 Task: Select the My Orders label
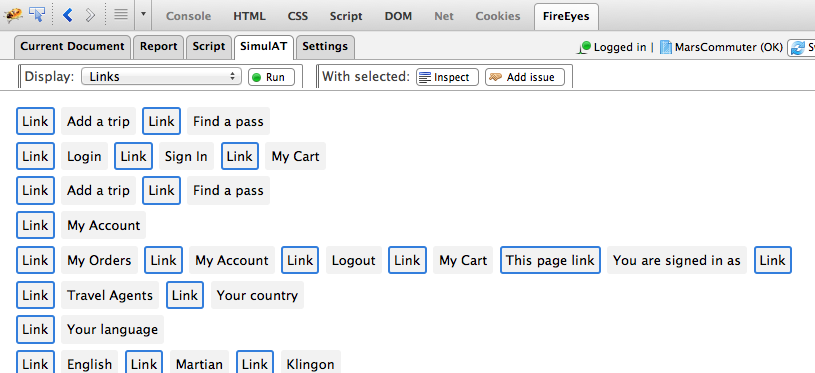pyautogui.click(x=99, y=260)
